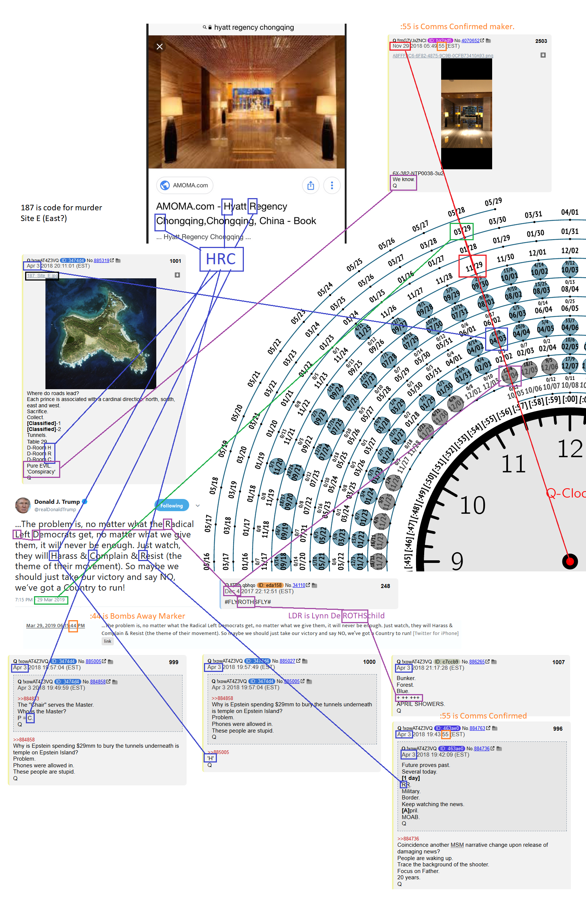Screen dimensions: 586x924
Task: Open post number link 884763
Action: [x=477, y=728]
